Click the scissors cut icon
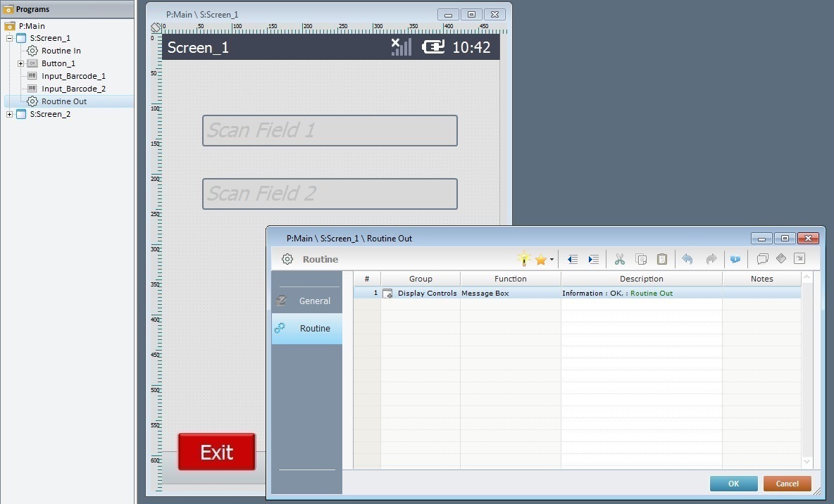834x504 pixels. pos(620,260)
